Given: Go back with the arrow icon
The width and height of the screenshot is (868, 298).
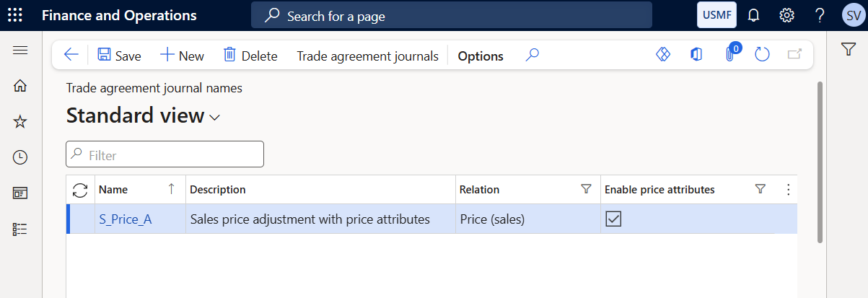Looking at the screenshot, I should 71,55.
